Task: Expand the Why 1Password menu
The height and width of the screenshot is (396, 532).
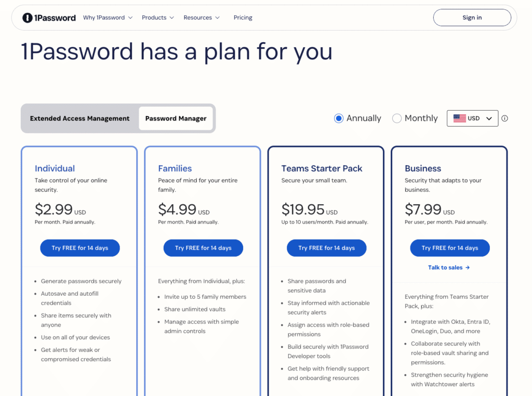Action: point(108,18)
